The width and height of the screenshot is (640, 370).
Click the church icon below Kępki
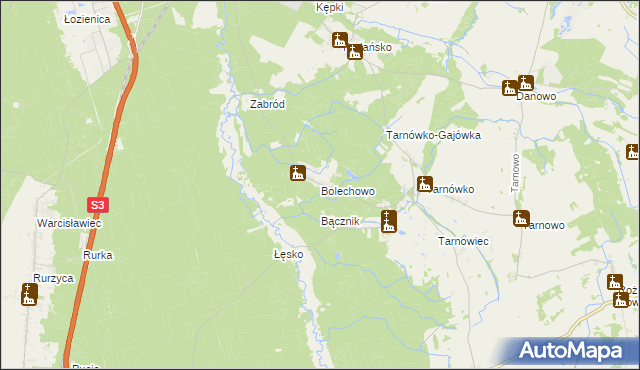[340, 40]
